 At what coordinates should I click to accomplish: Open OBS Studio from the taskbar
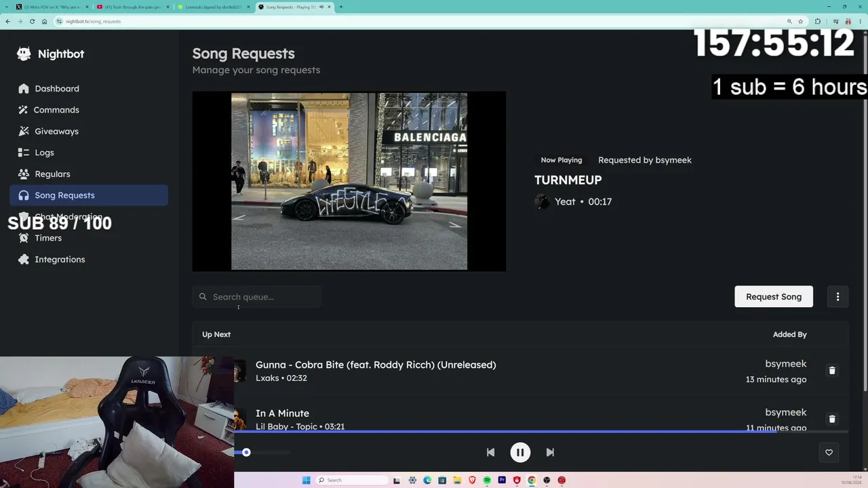(x=547, y=481)
